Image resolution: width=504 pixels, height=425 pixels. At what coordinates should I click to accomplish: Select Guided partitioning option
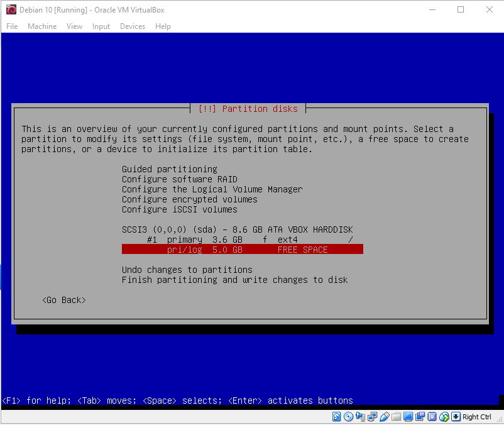click(x=170, y=169)
